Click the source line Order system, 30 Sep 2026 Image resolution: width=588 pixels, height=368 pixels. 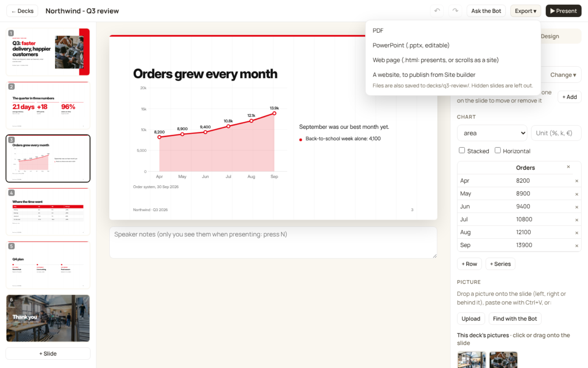[x=156, y=187]
